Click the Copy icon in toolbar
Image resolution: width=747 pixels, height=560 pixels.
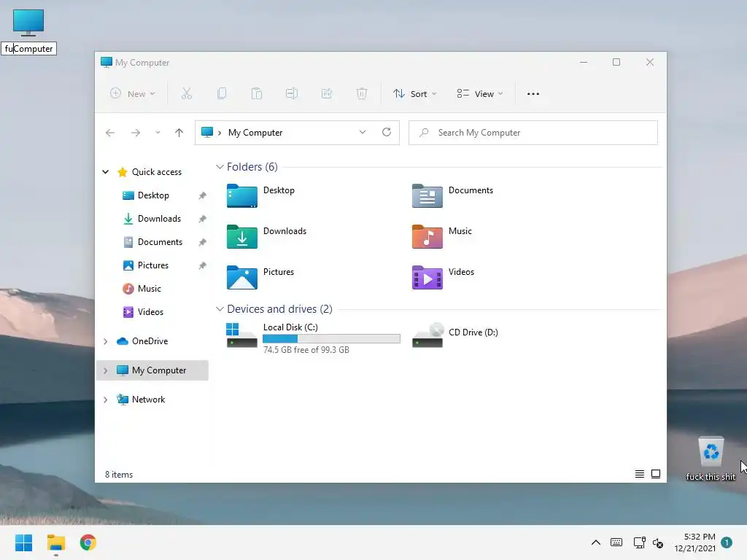(222, 94)
